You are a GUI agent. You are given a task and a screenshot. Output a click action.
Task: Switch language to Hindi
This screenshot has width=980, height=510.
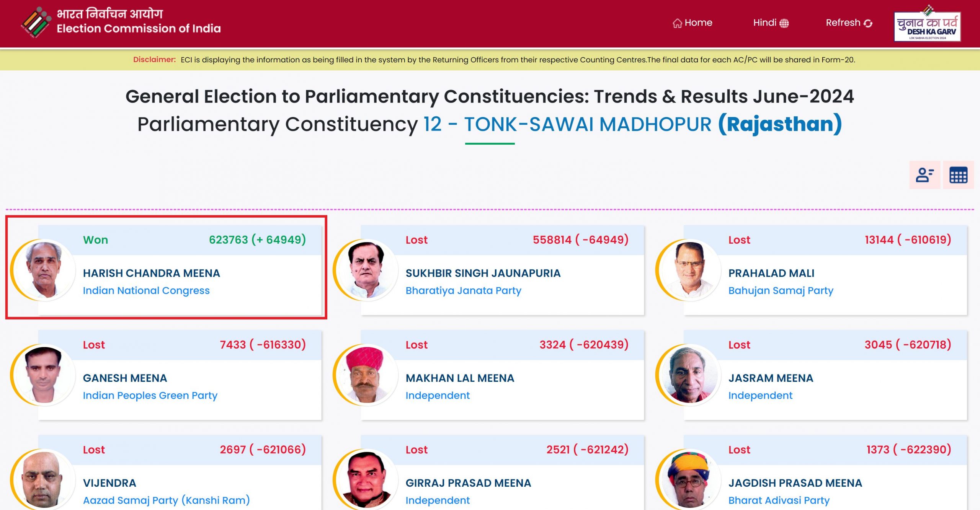click(771, 23)
